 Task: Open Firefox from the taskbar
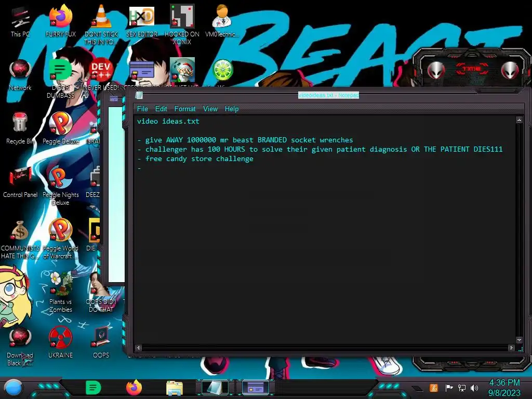tap(134, 388)
